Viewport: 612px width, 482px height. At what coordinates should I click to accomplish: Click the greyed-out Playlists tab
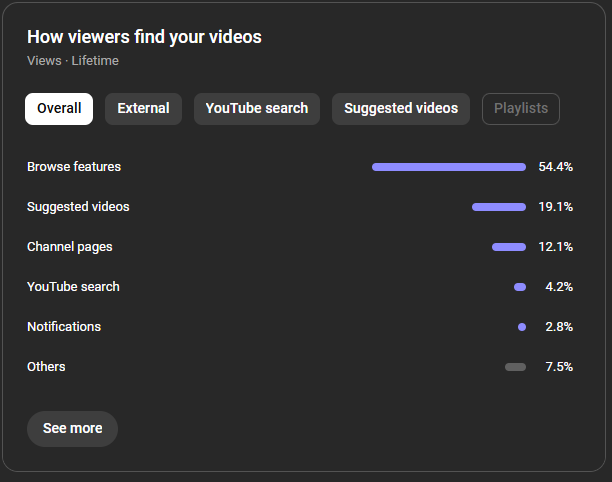pyautogui.click(x=521, y=109)
